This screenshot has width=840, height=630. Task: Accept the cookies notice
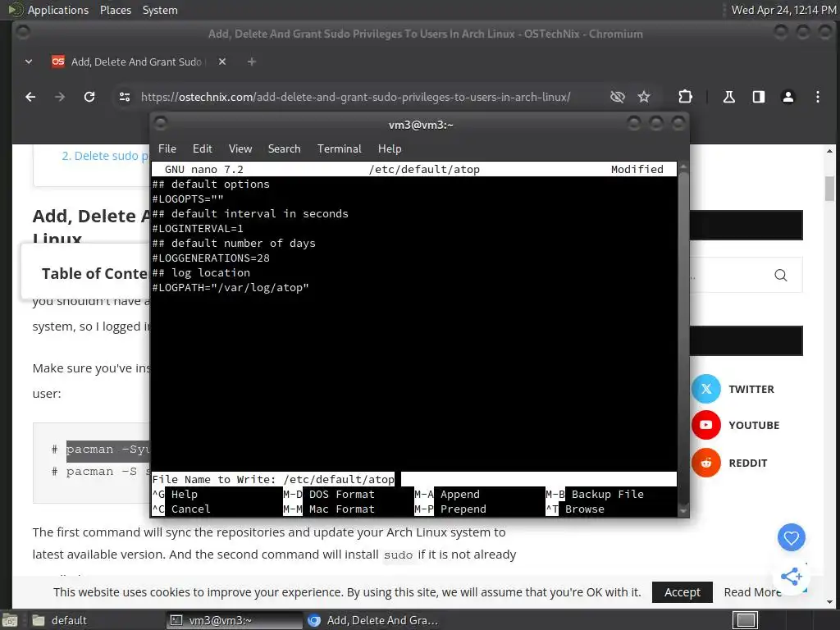682,592
